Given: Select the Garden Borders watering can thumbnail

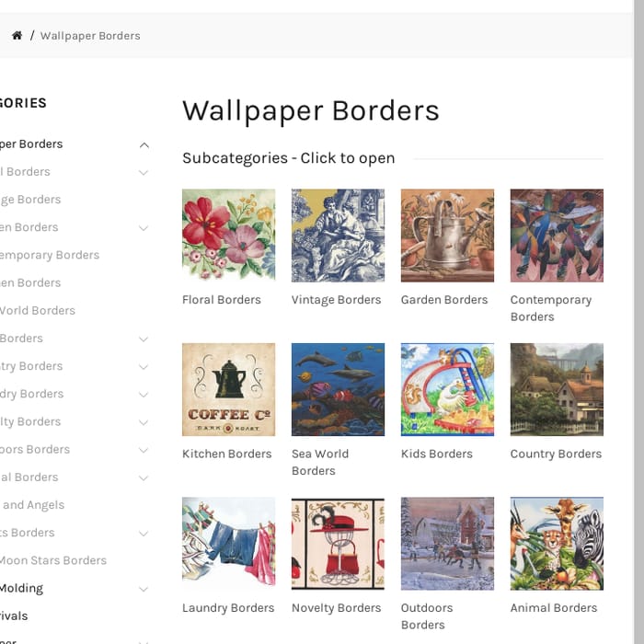Looking at the screenshot, I should 447,236.
